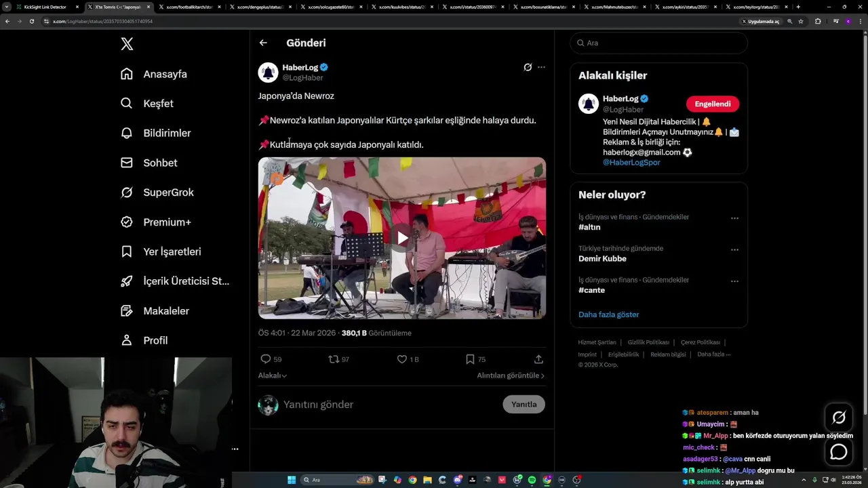This screenshot has width=868, height=488.
Task: Open the @HaberLogSpor mention link
Action: (631, 163)
